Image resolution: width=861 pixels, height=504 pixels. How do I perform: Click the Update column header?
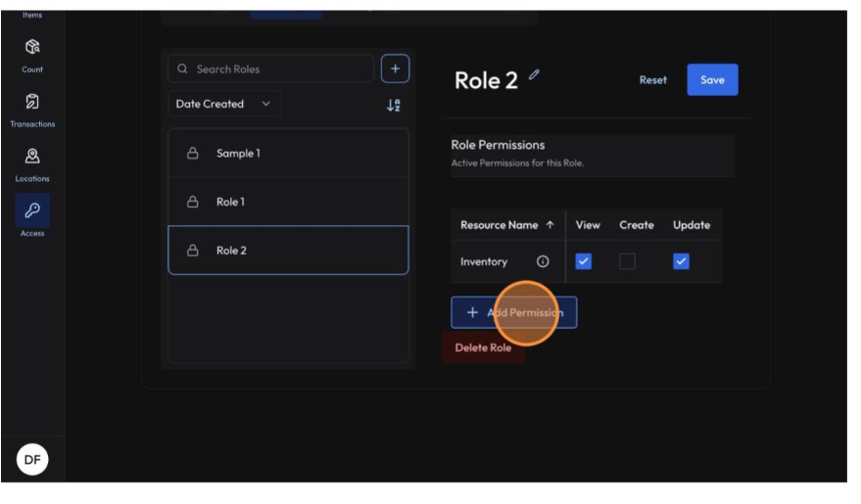692,225
